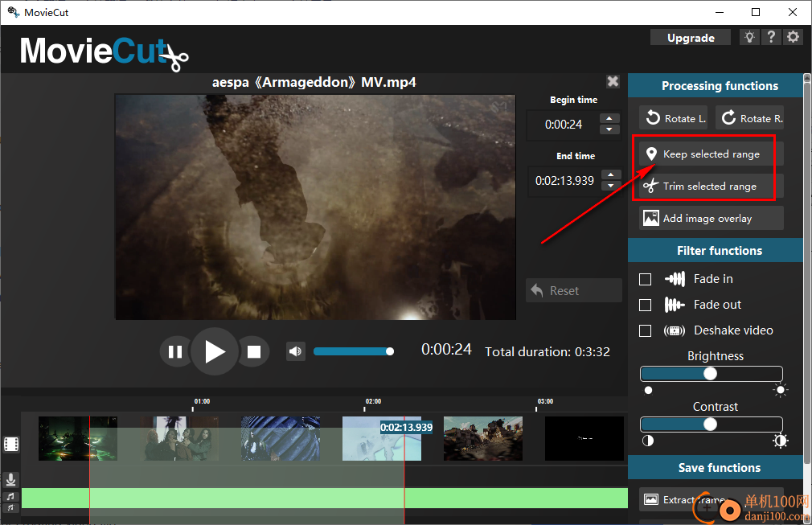This screenshot has width=812, height=525.
Task: Click the microphone track icon
Action: 10,480
